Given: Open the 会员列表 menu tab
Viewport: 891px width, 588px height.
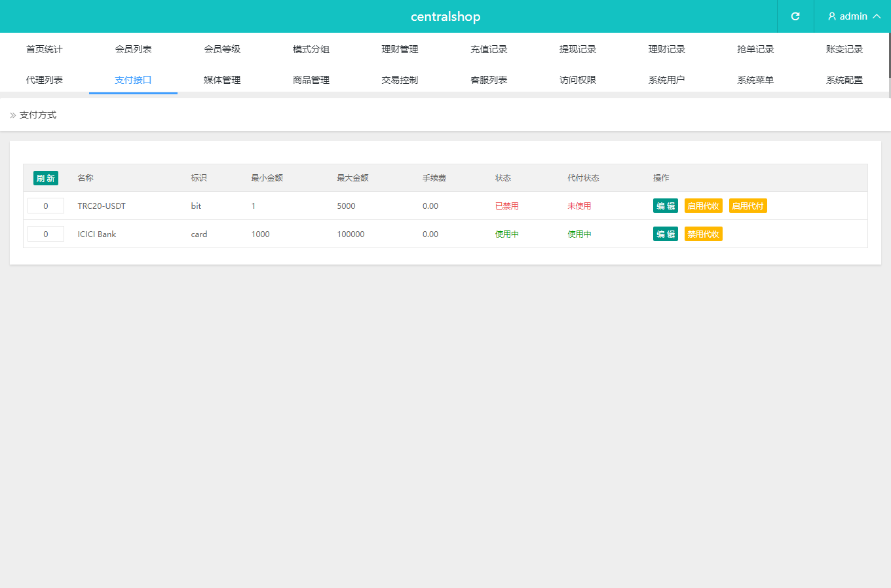Looking at the screenshot, I should [133, 49].
